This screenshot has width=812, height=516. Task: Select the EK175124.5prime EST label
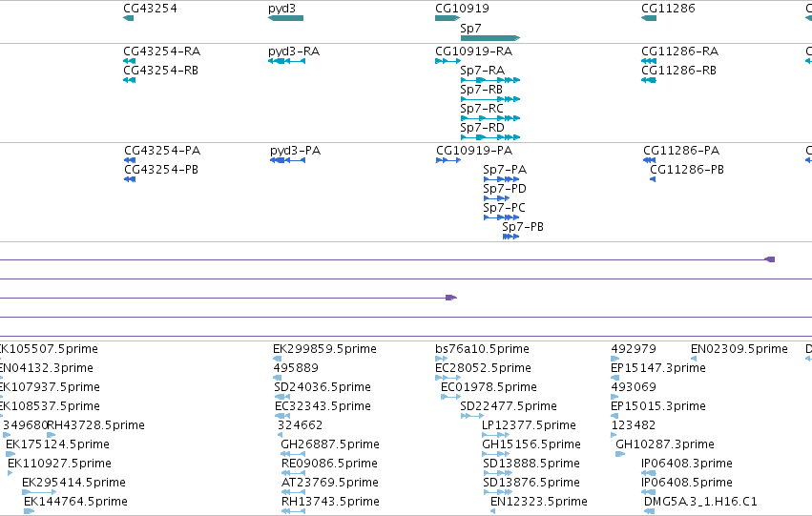click(57, 444)
